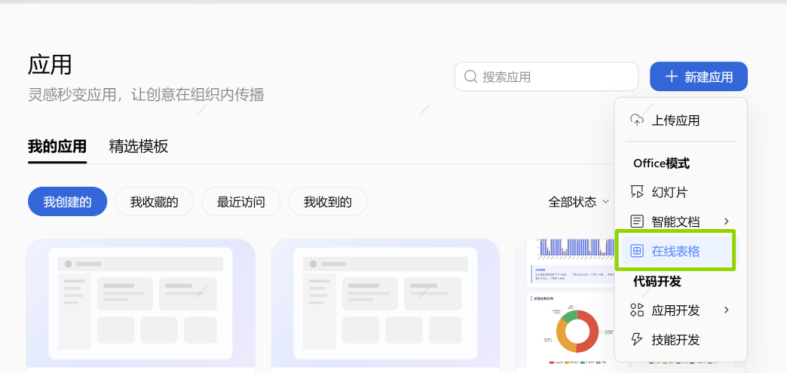
Task: Switch to 精选模板 tab
Action: click(139, 147)
